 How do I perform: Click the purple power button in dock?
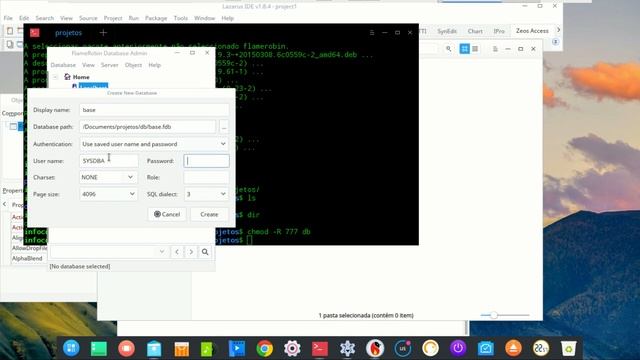click(458, 349)
